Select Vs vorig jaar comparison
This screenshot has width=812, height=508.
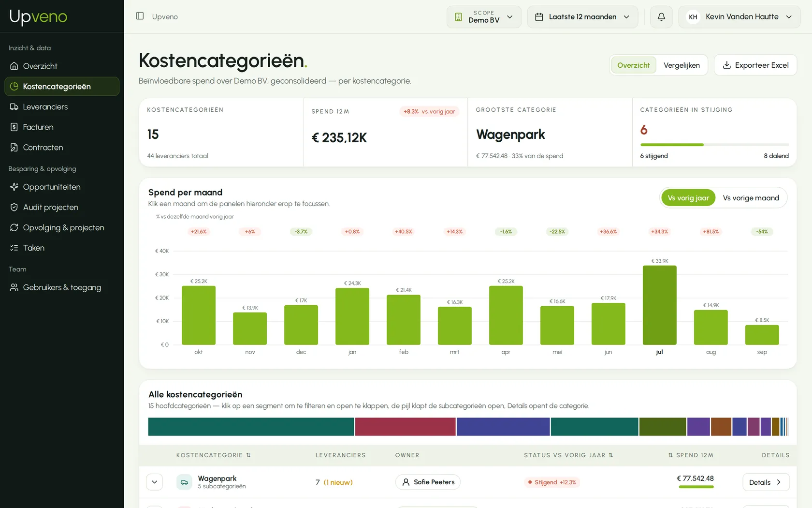pyautogui.click(x=688, y=198)
